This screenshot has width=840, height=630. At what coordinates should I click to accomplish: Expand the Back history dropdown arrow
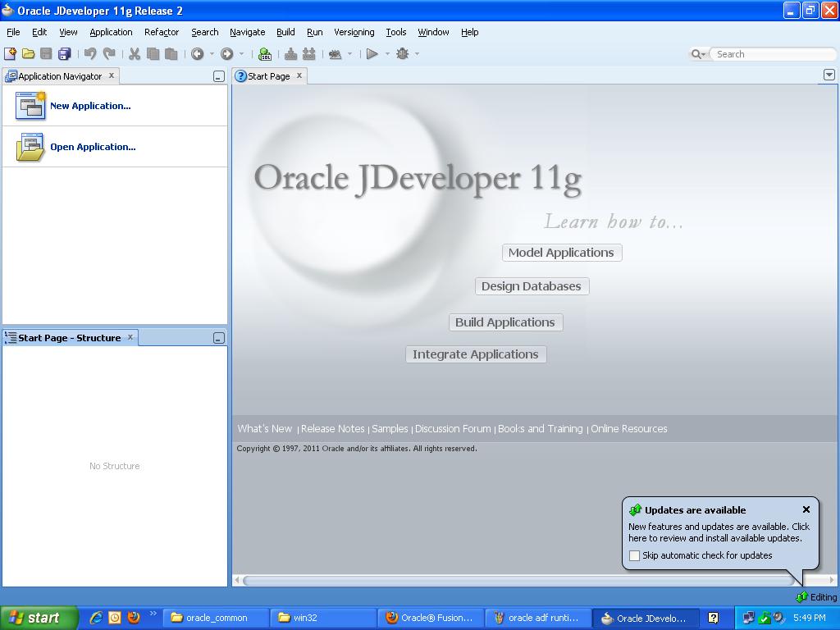[212, 53]
